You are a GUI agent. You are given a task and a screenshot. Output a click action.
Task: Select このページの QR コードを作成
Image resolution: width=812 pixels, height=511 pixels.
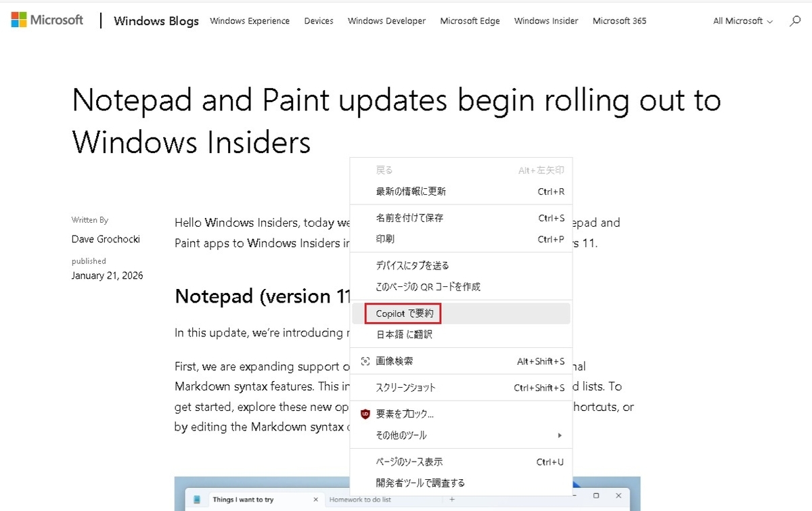461,286
